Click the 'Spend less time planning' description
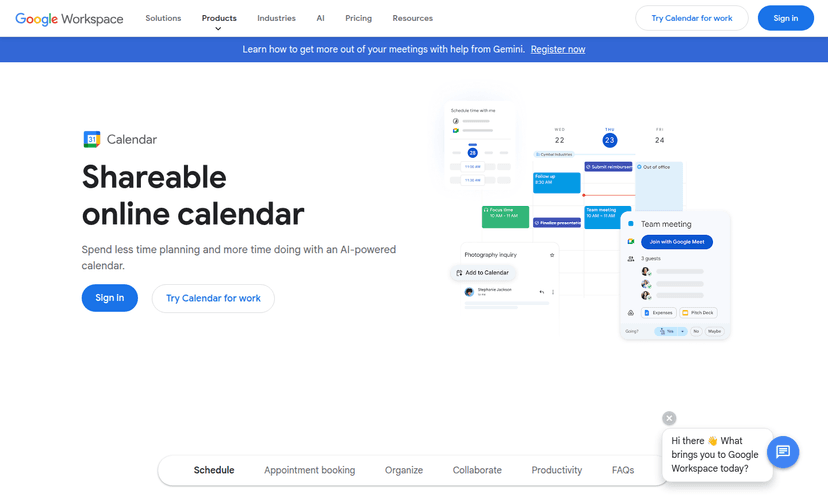Image resolution: width=828 pixels, height=496 pixels. (x=239, y=257)
